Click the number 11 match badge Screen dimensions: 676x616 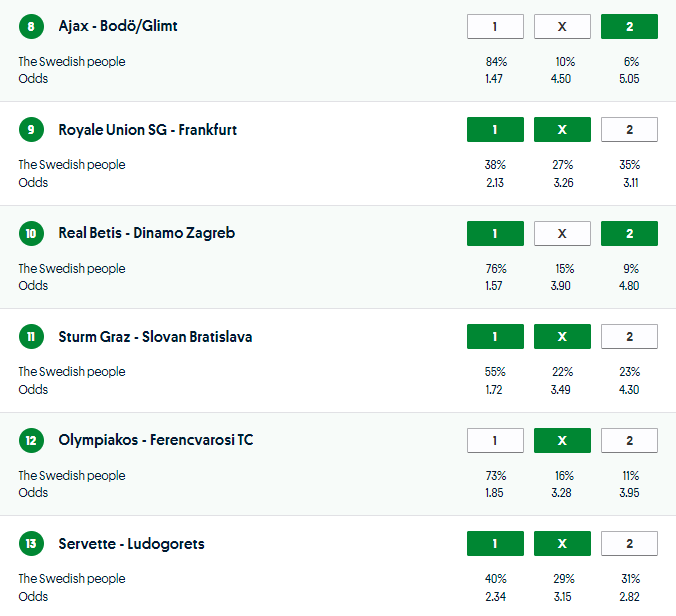(31, 337)
